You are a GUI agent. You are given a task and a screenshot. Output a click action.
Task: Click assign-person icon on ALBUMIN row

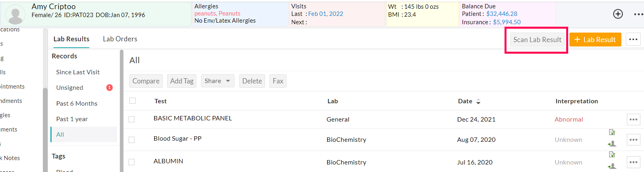pos(612,166)
